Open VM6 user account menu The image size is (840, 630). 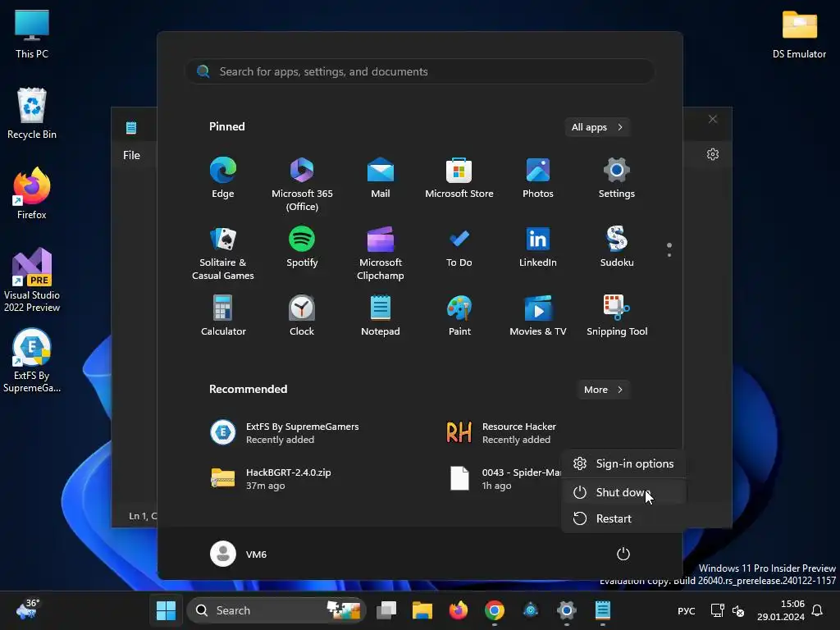pos(239,554)
